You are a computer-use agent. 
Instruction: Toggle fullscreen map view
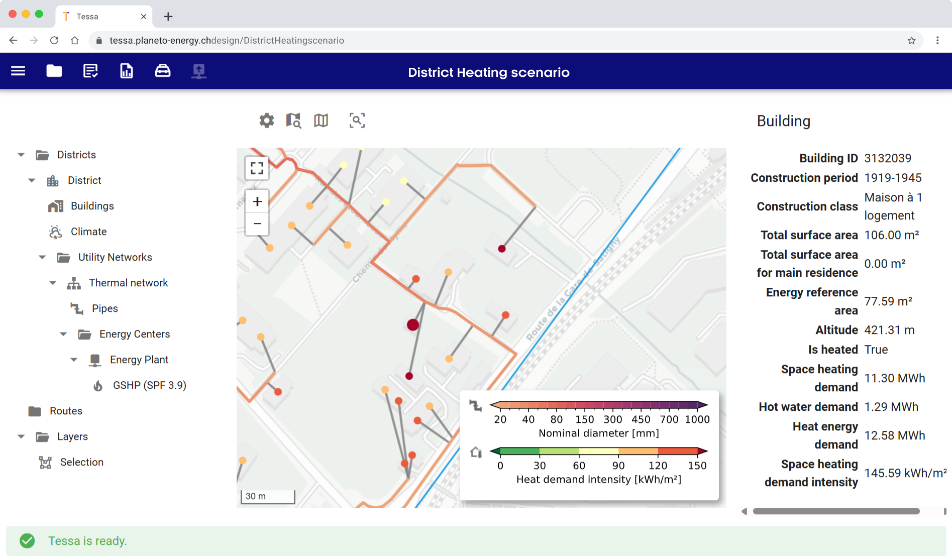pyautogui.click(x=257, y=168)
